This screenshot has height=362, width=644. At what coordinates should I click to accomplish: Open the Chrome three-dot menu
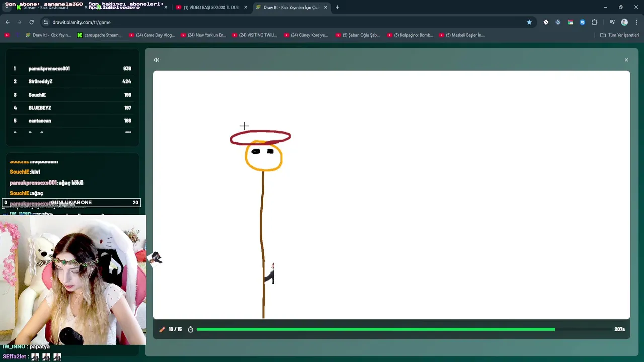(636, 22)
